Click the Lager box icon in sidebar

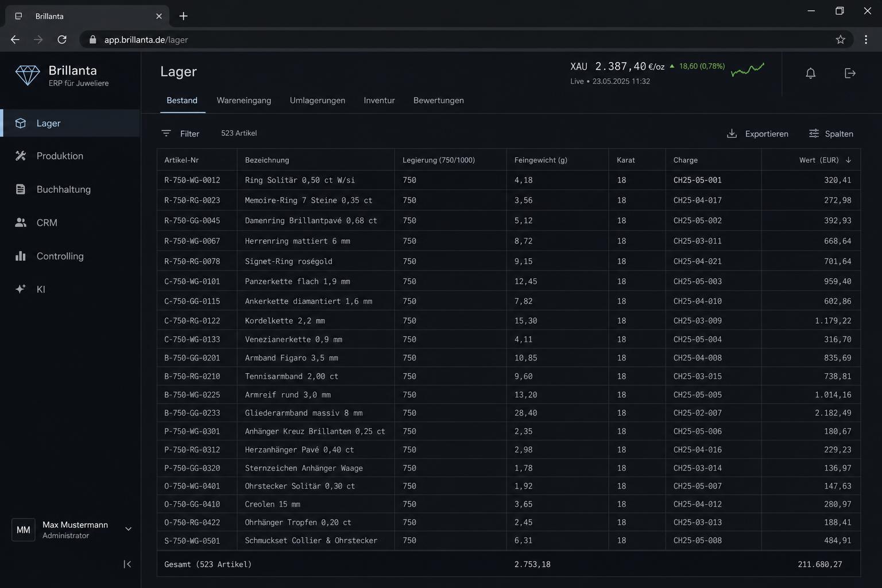(21, 123)
